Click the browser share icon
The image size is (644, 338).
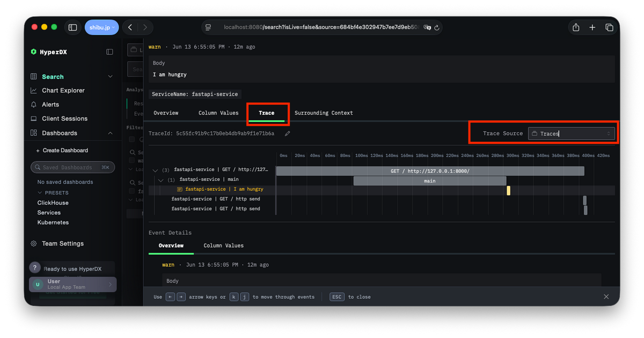click(x=576, y=27)
